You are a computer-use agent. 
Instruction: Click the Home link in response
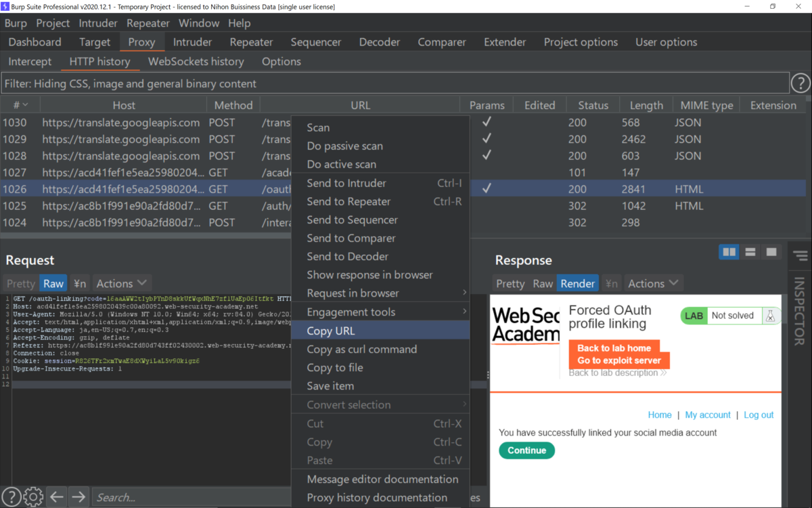click(660, 415)
